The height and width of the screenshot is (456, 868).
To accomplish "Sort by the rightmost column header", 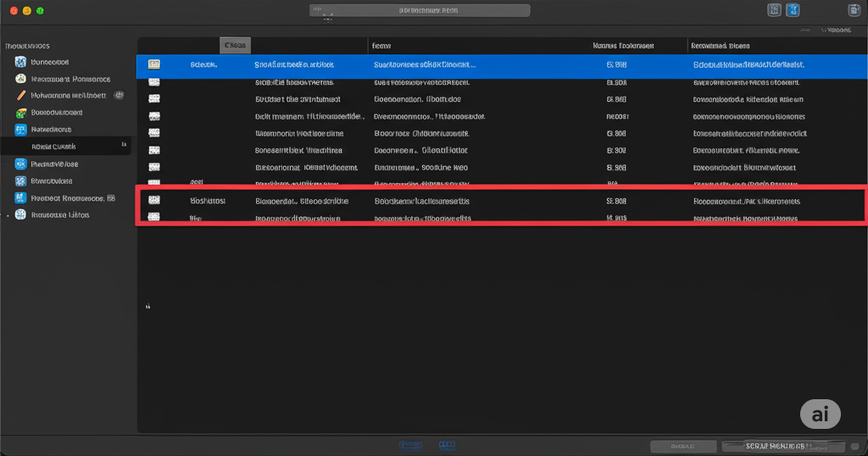I will click(x=721, y=46).
